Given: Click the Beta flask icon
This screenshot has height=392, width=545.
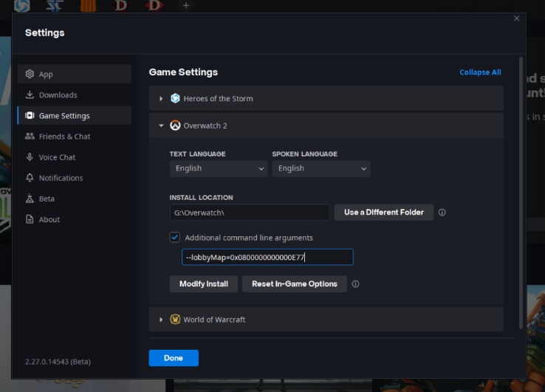Looking at the screenshot, I should point(30,199).
